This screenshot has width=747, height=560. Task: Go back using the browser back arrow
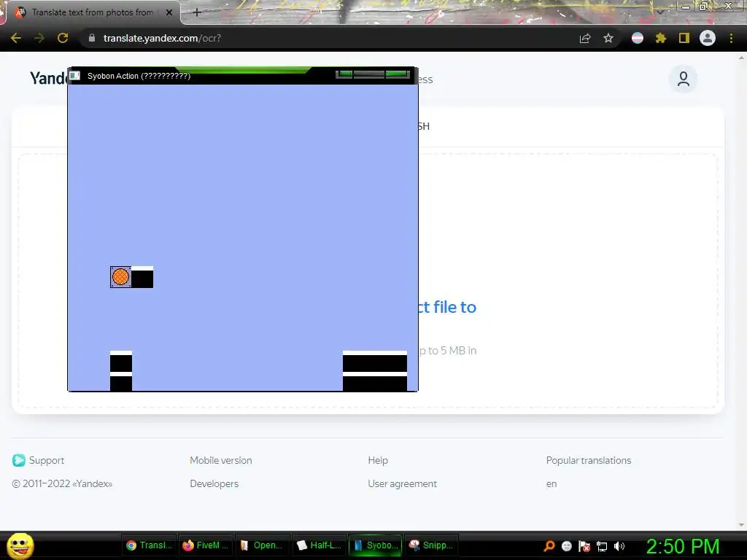(16, 38)
